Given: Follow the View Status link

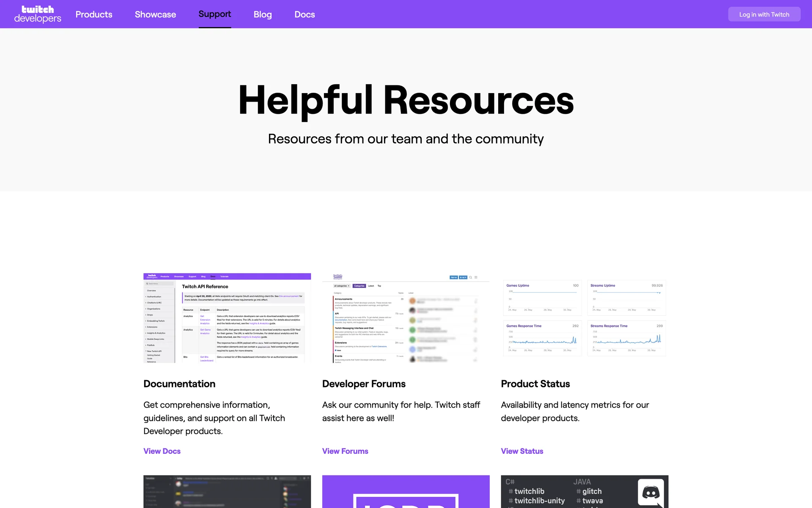Looking at the screenshot, I should point(522,451).
